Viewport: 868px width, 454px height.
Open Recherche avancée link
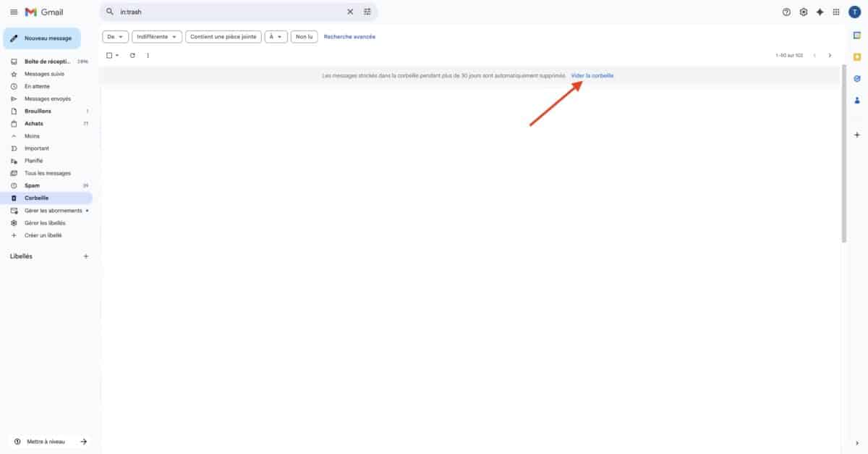pyautogui.click(x=349, y=36)
